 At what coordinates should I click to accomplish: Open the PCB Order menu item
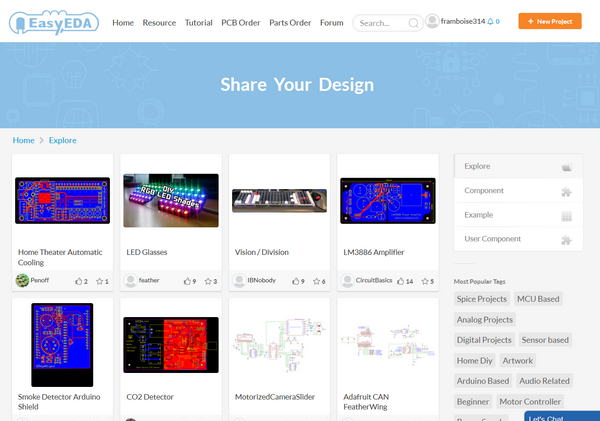tap(241, 23)
